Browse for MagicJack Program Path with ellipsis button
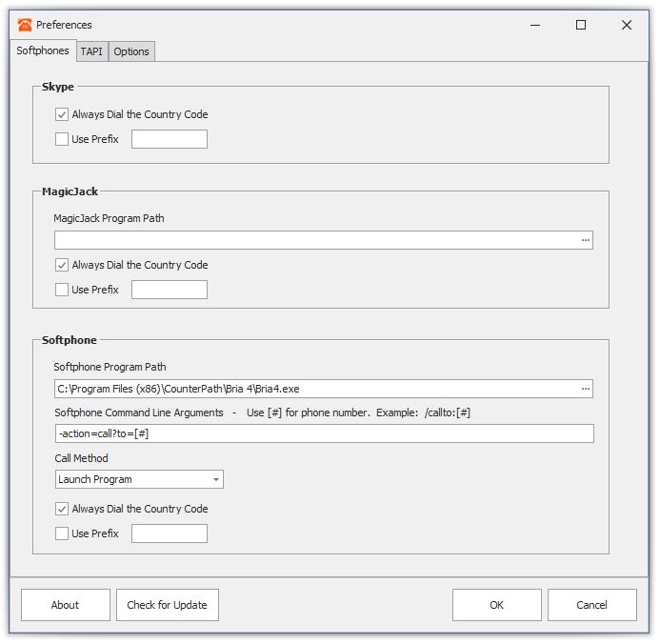Image resolution: width=660 pixels, height=644 pixels. 585,240
